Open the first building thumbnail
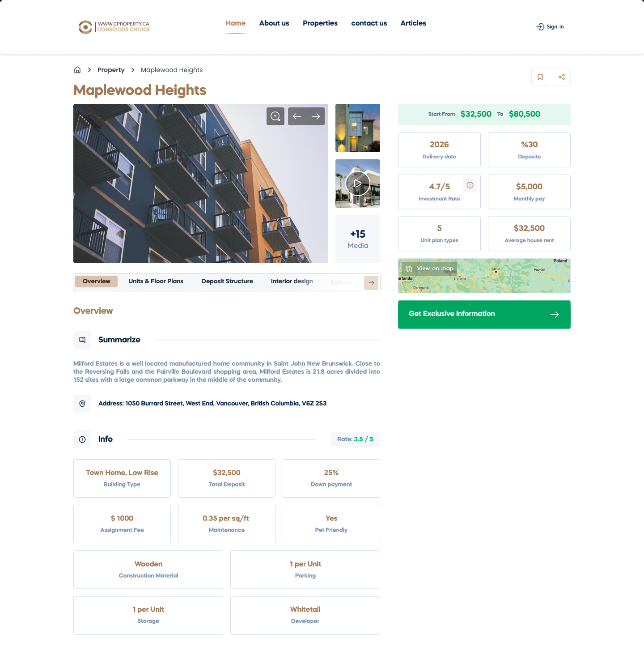This screenshot has width=644, height=648. pos(358,128)
